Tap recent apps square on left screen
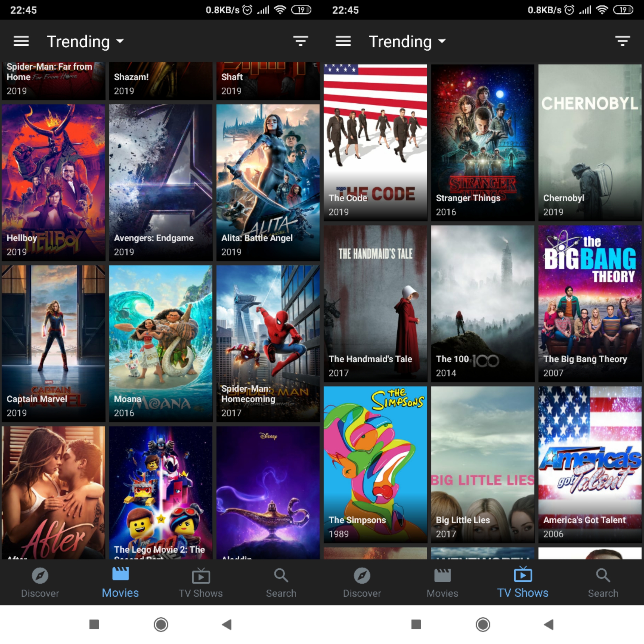Viewport: 644px width, 644px height. [x=94, y=624]
